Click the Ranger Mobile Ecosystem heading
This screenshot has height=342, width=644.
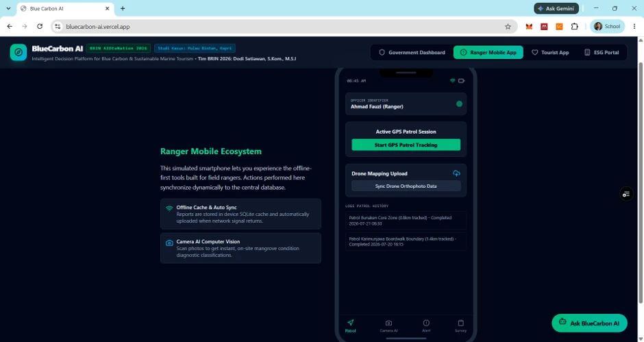211,151
